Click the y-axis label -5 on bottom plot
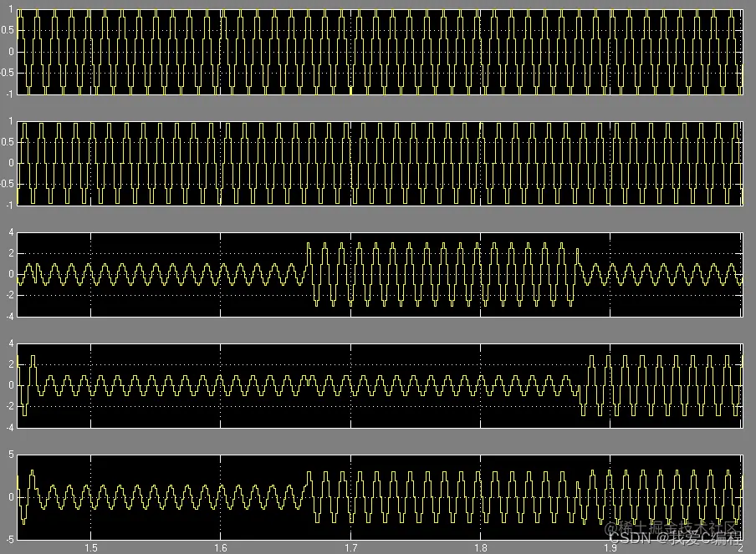Viewport: 756px width, 554px height. tap(10, 540)
